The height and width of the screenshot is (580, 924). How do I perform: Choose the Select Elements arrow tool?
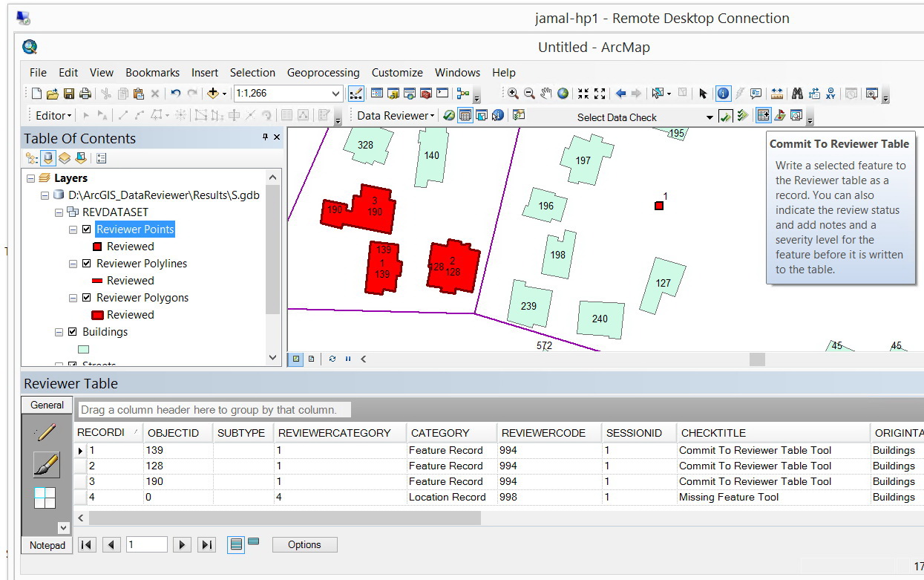703,94
